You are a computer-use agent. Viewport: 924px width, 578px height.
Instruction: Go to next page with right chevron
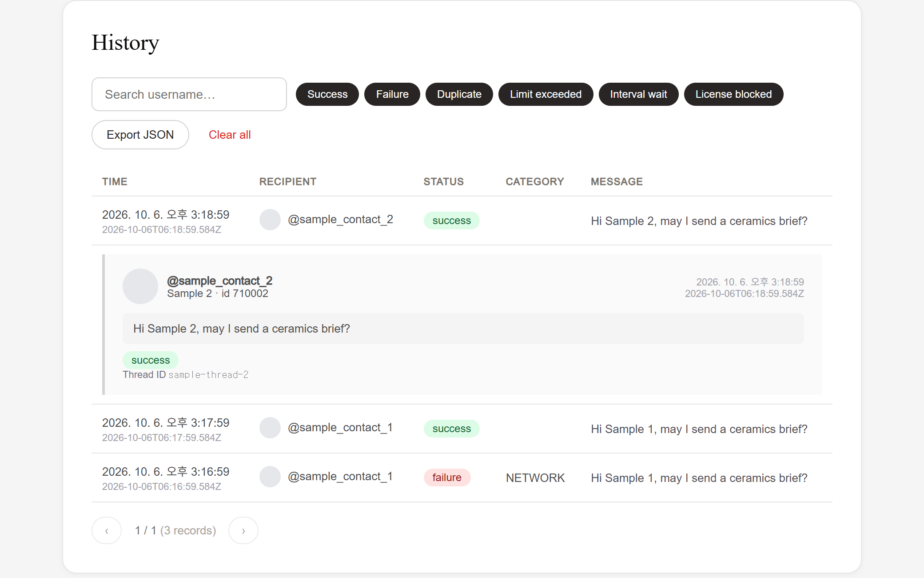243,530
